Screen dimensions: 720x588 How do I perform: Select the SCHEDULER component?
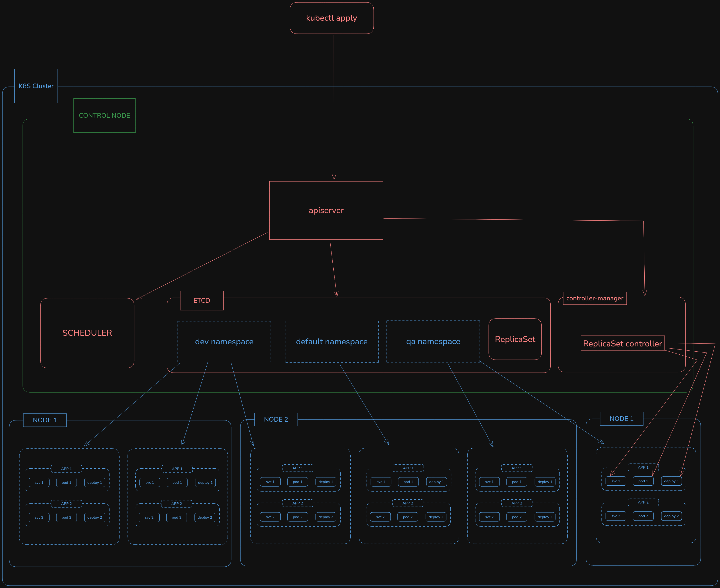click(87, 333)
